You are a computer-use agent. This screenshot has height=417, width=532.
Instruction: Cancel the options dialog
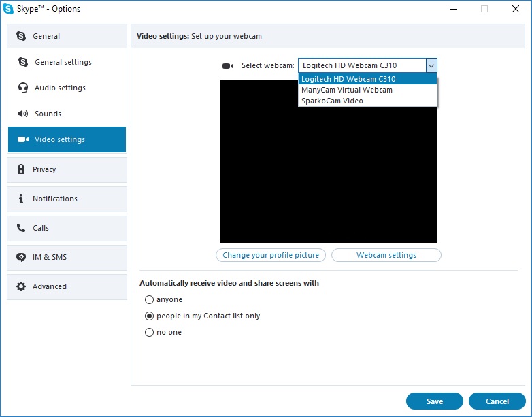497,401
